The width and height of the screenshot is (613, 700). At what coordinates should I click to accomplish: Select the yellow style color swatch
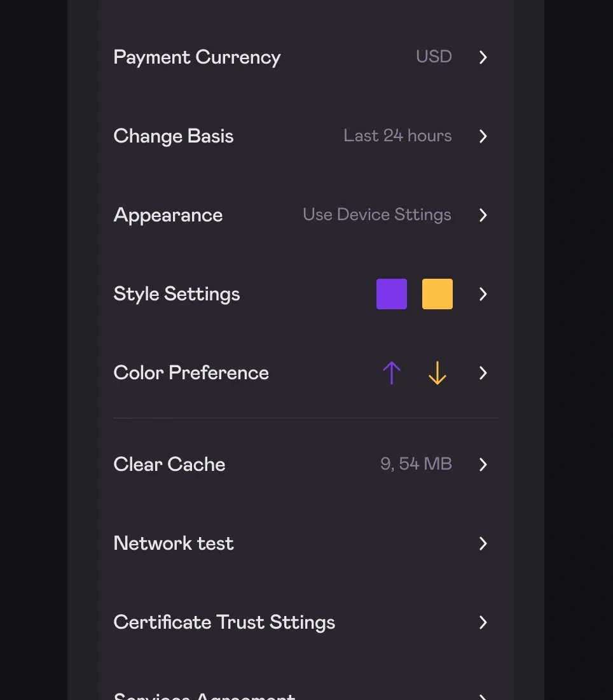pos(437,294)
